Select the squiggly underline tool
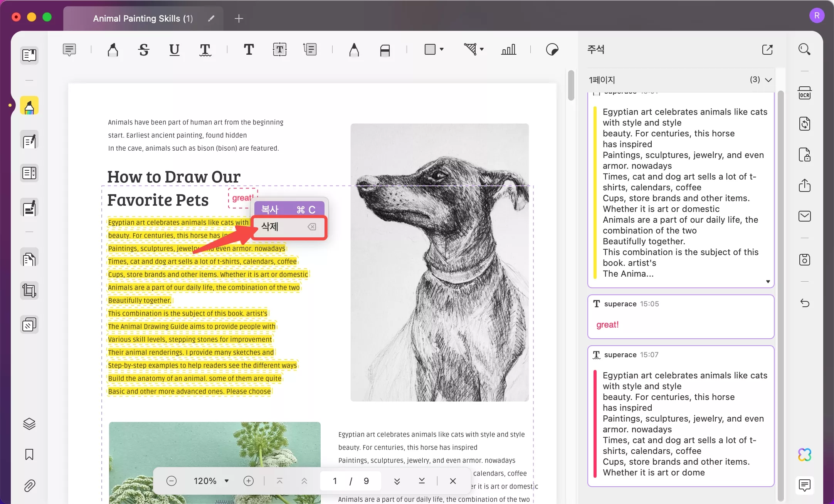This screenshot has height=504, width=834. pos(205,50)
